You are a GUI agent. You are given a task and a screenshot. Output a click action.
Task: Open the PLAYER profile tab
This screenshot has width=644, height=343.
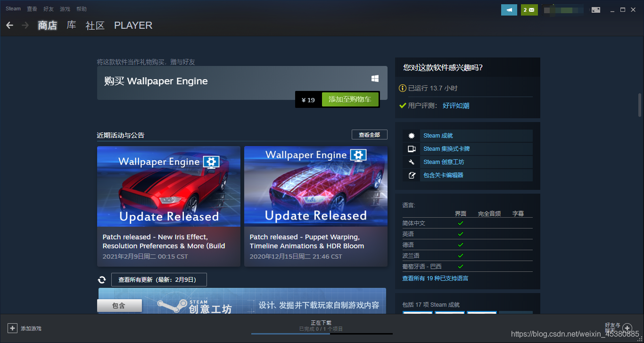tap(133, 25)
